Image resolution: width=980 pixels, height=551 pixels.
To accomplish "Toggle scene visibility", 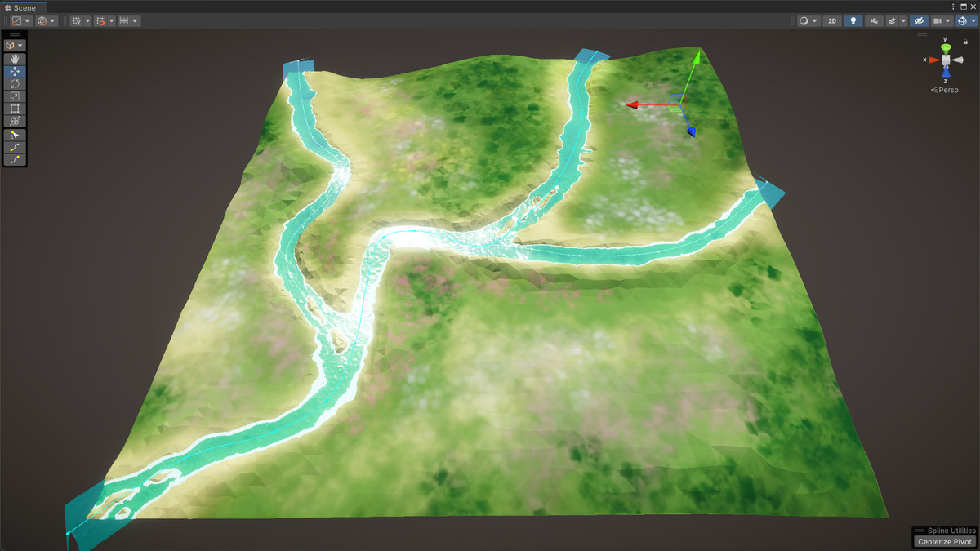I will coord(918,20).
